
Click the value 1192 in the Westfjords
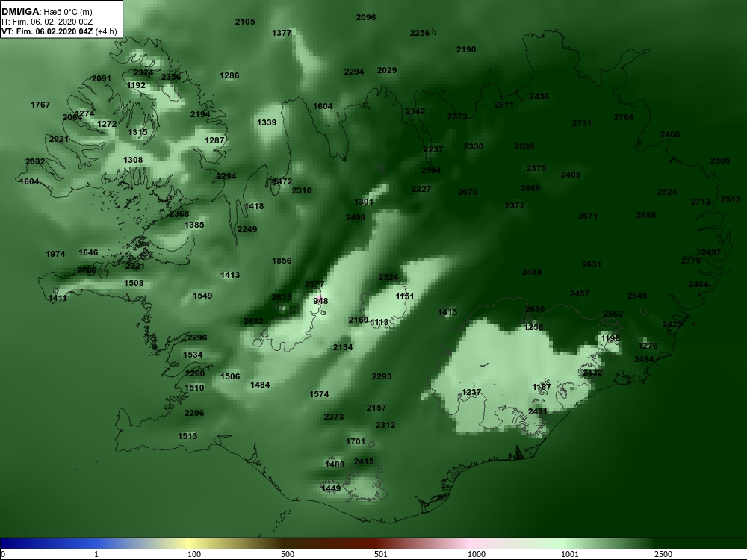pos(136,85)
